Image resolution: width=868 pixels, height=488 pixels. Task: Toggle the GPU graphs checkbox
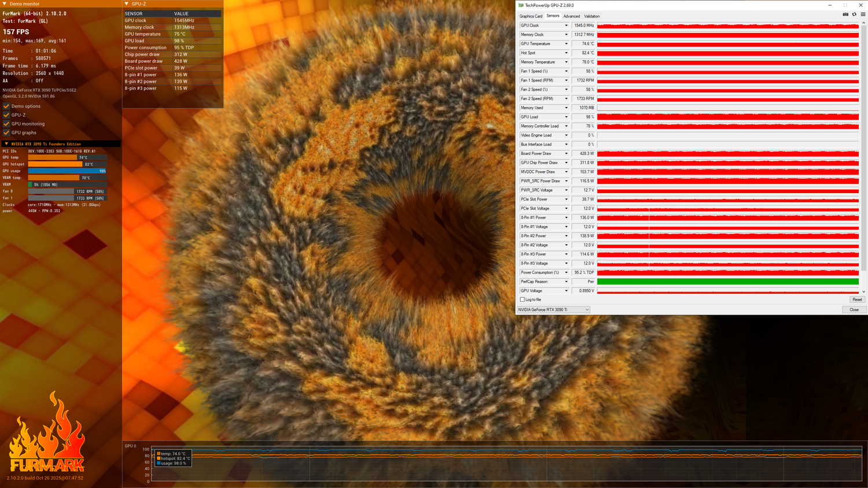point(6,132)
